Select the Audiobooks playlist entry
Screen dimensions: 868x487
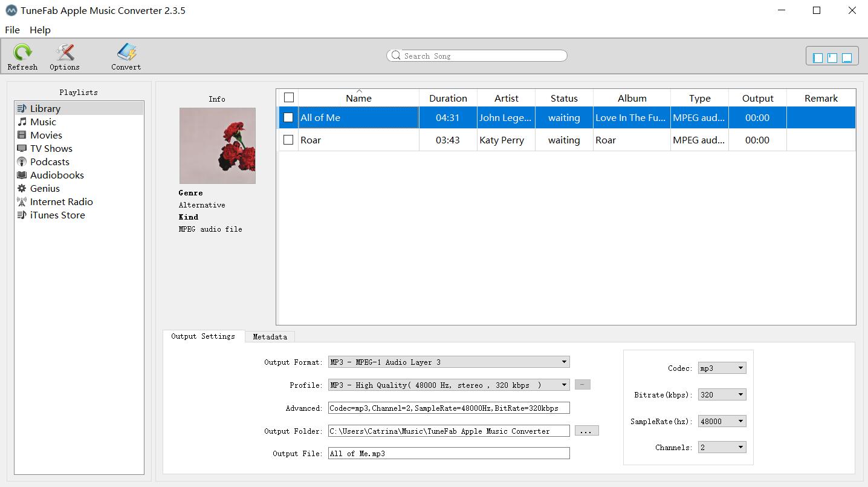tap(79, 175)
